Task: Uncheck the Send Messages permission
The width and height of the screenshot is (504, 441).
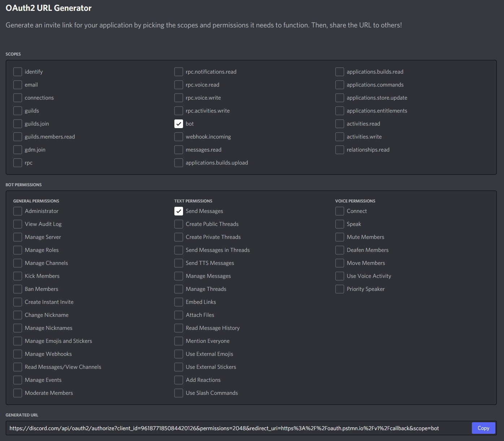Action: tap(178, 211)
